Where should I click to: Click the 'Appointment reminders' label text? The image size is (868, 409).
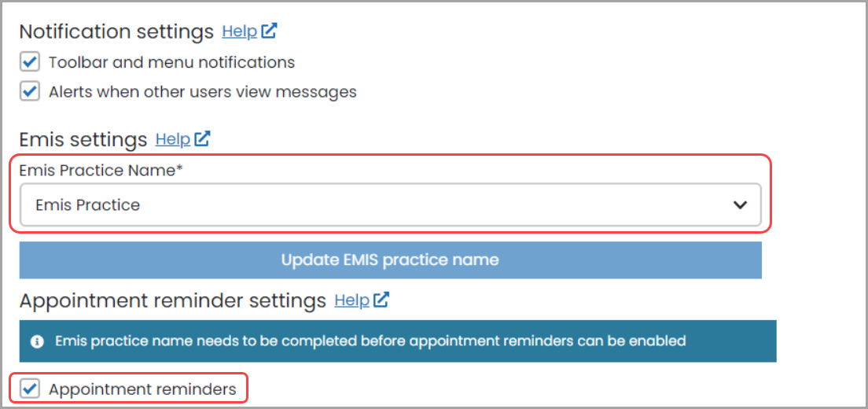coord(142,389)
